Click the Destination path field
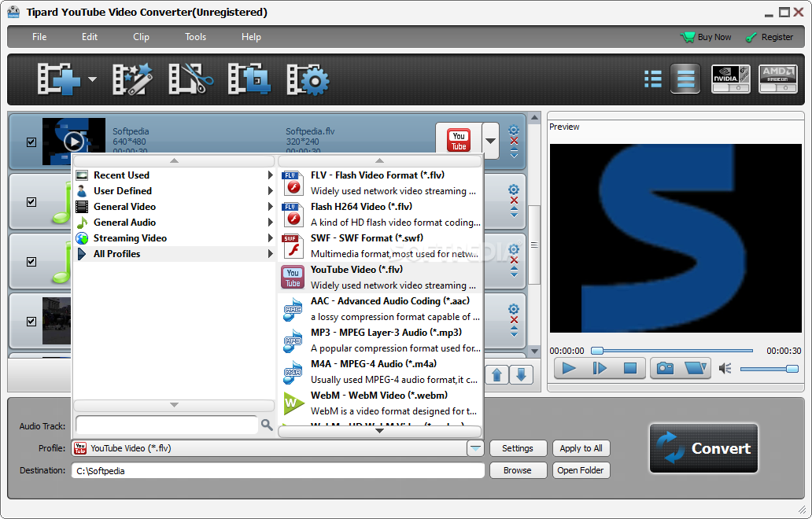This screenshot has height=519, width=812. click(278, 471)
